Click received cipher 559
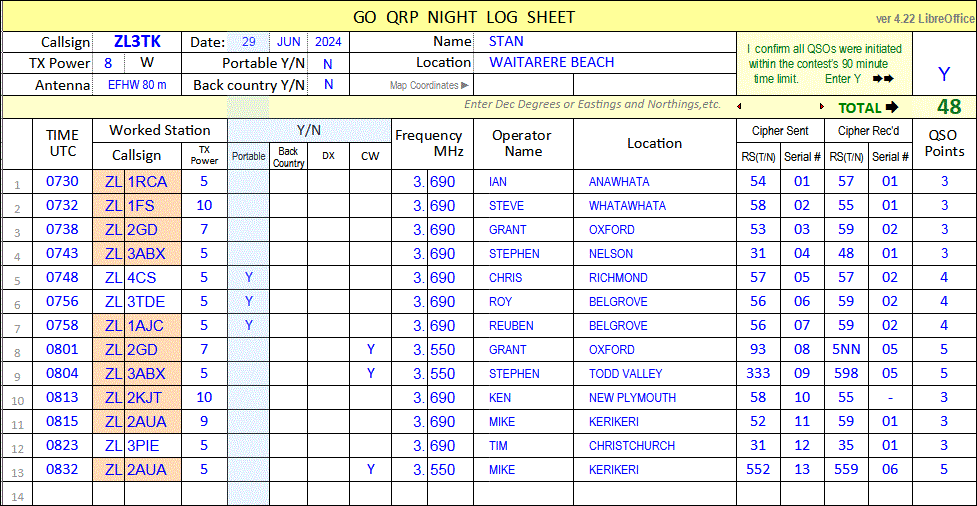This screenshot has height=506, width=977. pos(846,470)
